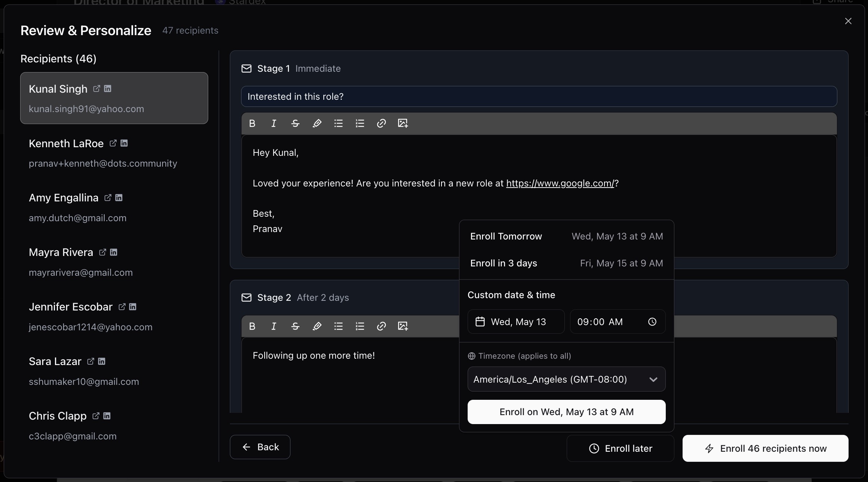Click Enroll 46 recipients now
The height and width of the screenshot is (482, 868).
pyautogui.click(x=765, y=448)
